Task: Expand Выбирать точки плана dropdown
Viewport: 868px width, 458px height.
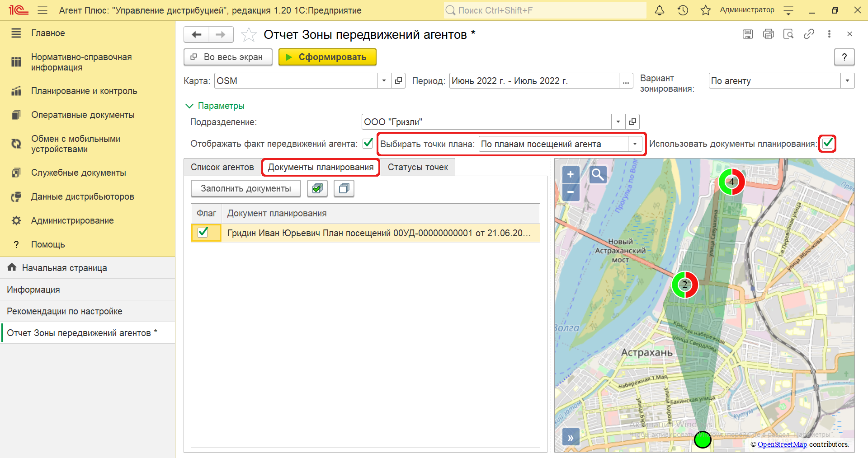Action: (x=635, y=144)
